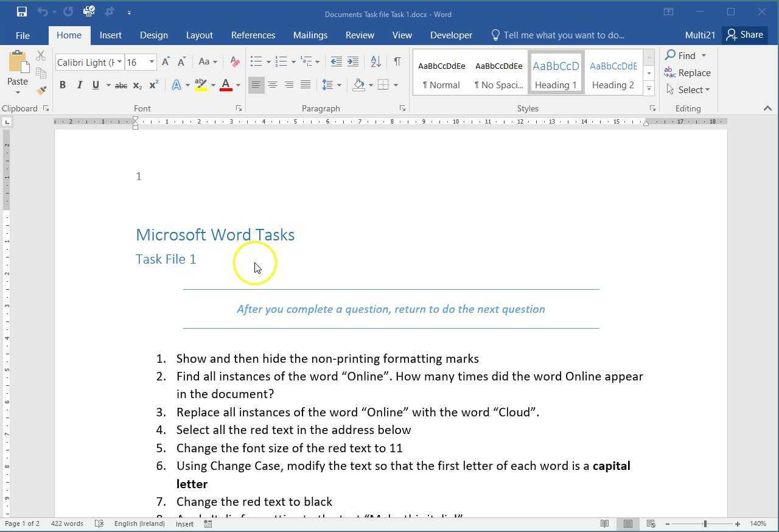This screenshot has width=779, height=532.
Task: Switch to Read Mode view in status bar
Action: pyautogui.click(x=605, y=523)
